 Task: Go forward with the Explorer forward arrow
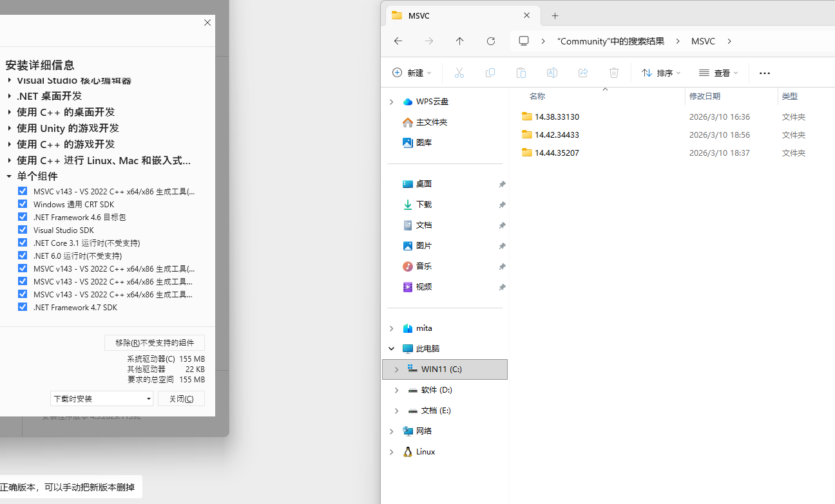[429, 41]
